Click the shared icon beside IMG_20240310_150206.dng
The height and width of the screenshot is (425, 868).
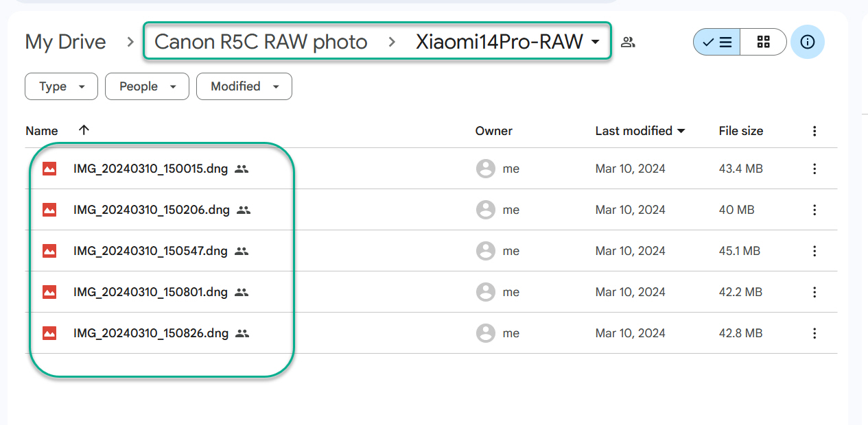point(244,210)
